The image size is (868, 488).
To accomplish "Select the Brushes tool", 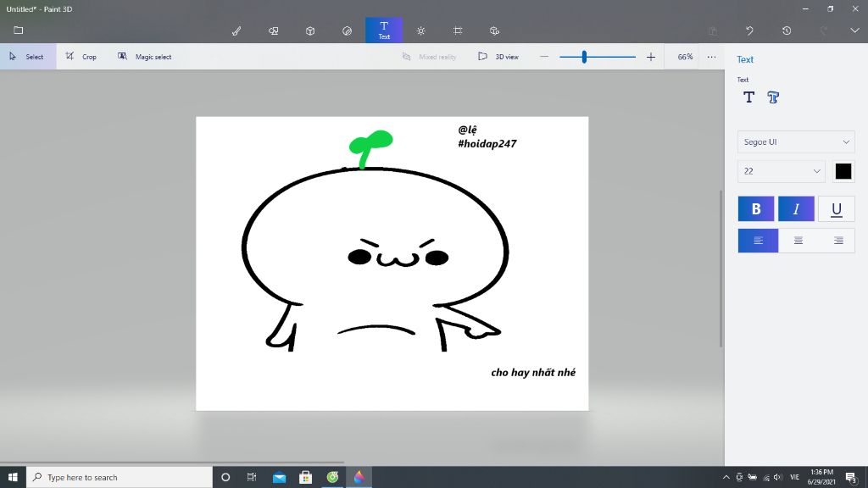I will click(x=236, y=31).
